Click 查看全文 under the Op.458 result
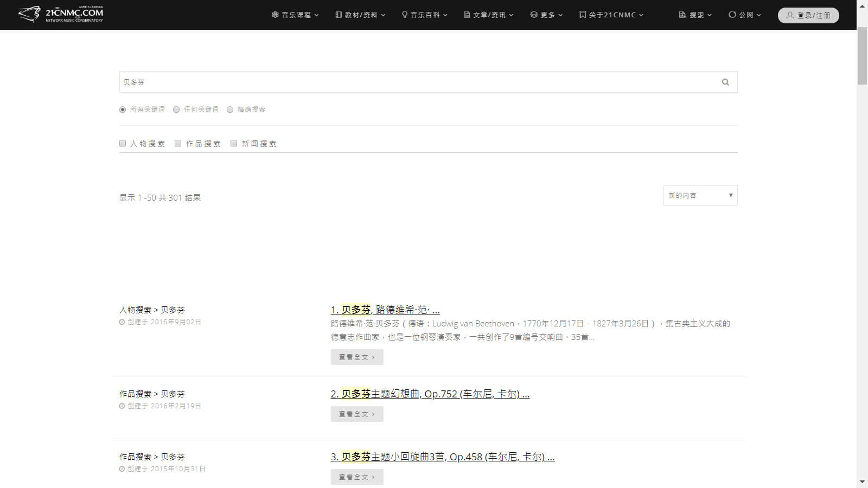The height and width of the screenshot is (488, 868). [x=357, y=477]
